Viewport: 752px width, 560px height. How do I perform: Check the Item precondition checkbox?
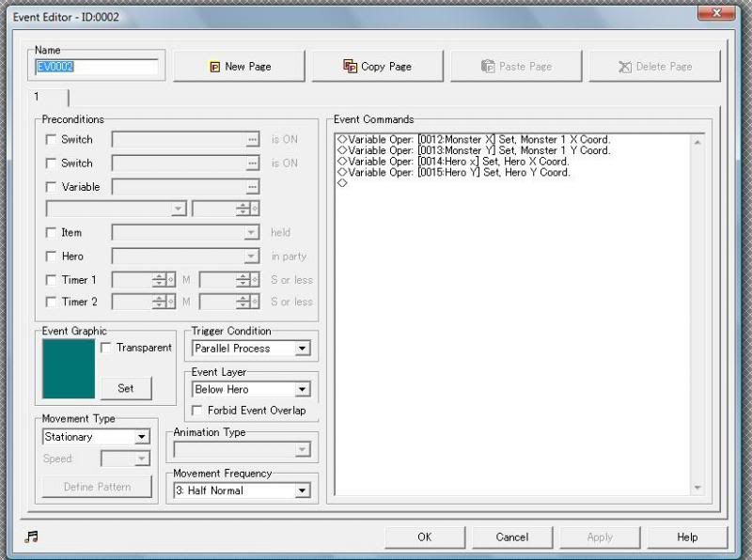click(51, 232)
